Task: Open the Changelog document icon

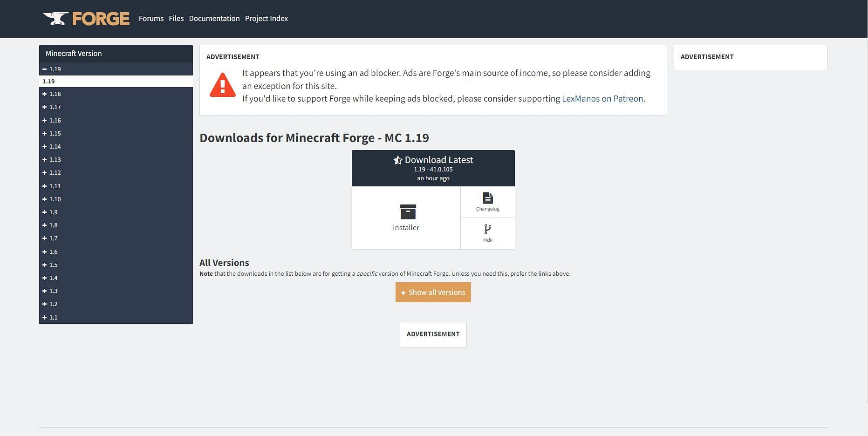Action: pyautogui.click(x=488, y=198)
